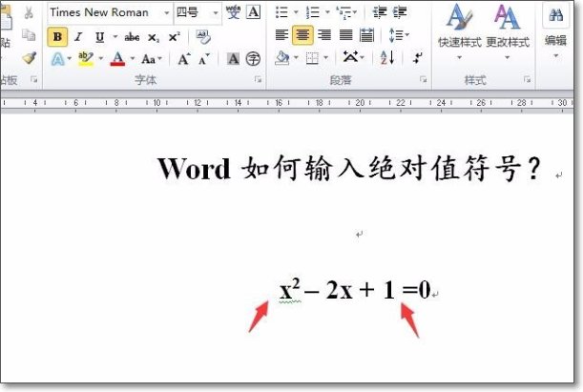The height and width of the screenshot is (392, 583).
Task: Open the font size 四号 dropdown
Action: pyautogui.click(x=216, y=12)
